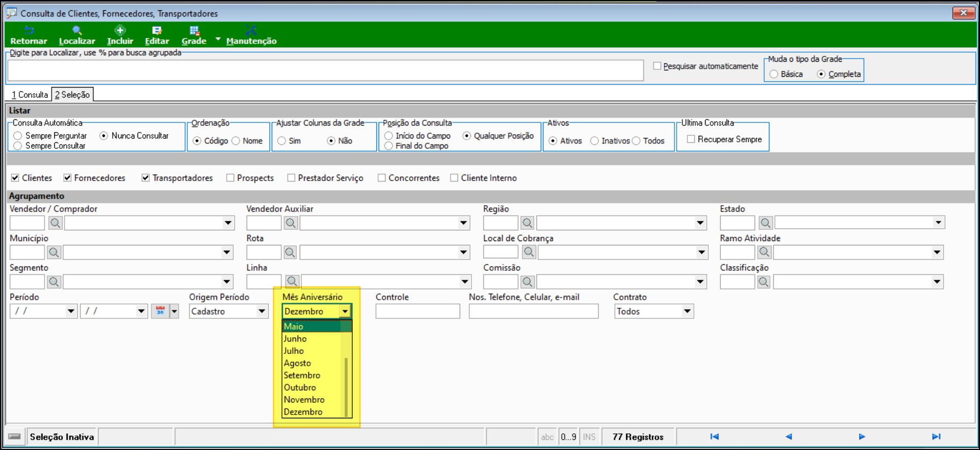Check the Prospects checkbox
Viewport: 980px width, 450px height.
click(x=230, y=178)
